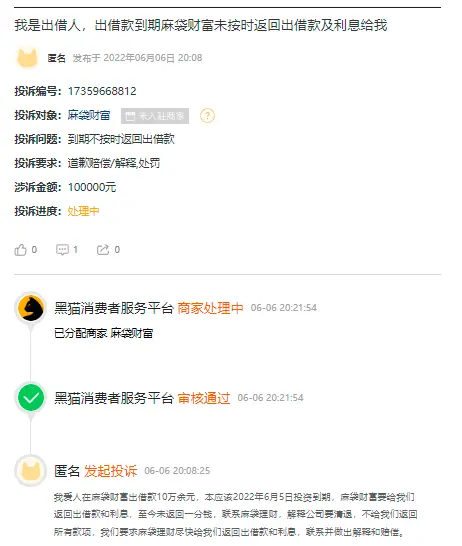The width and height of the screenshot is (462, 546).
Task: Click the gray 未入驻商家 badge
Action: point(155,116)
